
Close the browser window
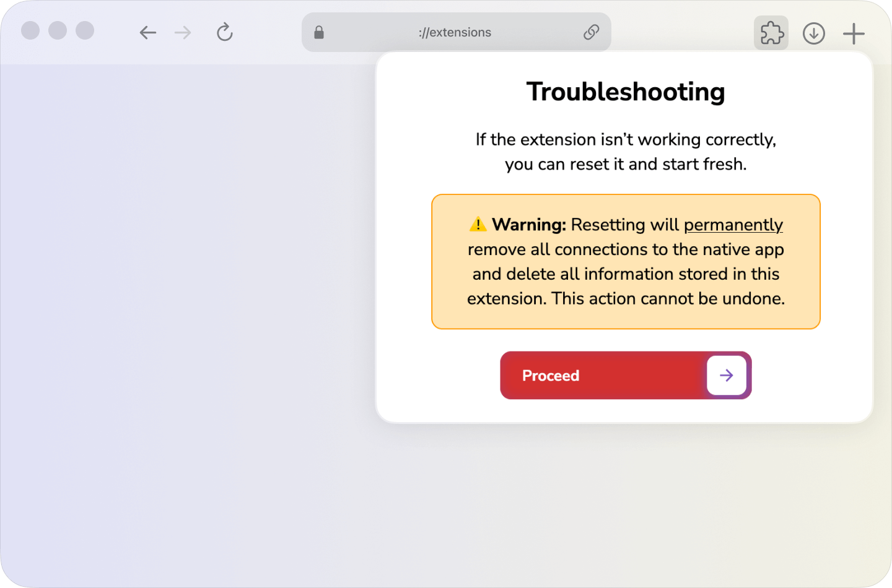30,30
